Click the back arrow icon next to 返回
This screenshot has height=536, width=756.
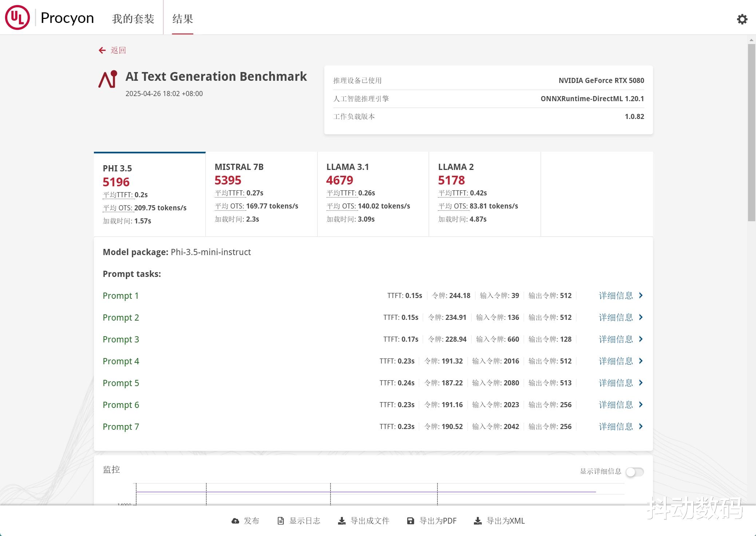pyautogui.click(x=102, y=50)
